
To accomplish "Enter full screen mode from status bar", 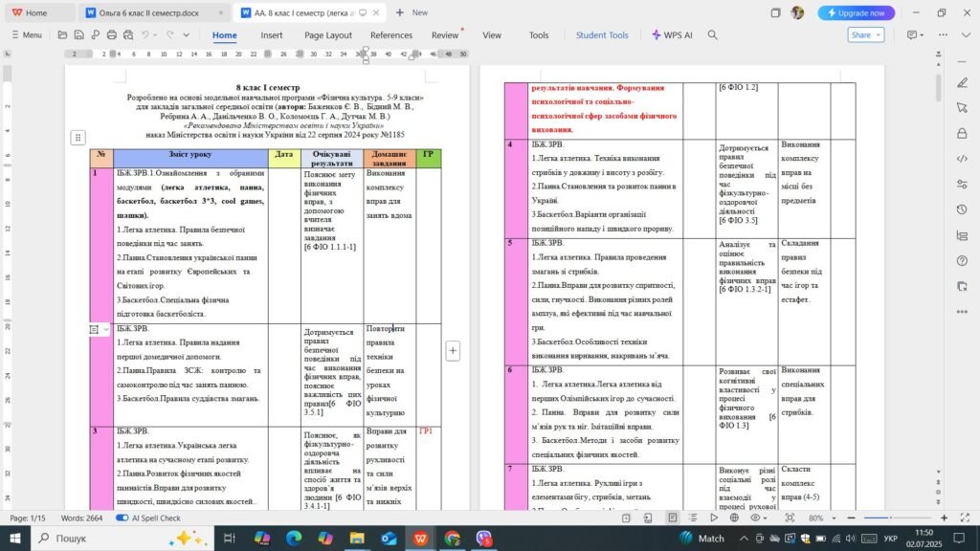I will [966, 518].
